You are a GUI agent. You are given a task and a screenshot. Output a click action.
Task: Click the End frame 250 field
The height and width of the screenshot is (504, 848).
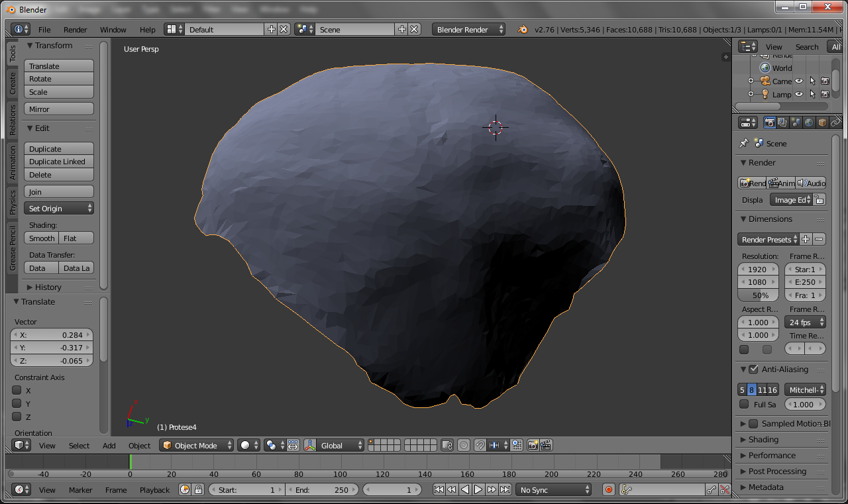tap(321, 490)
